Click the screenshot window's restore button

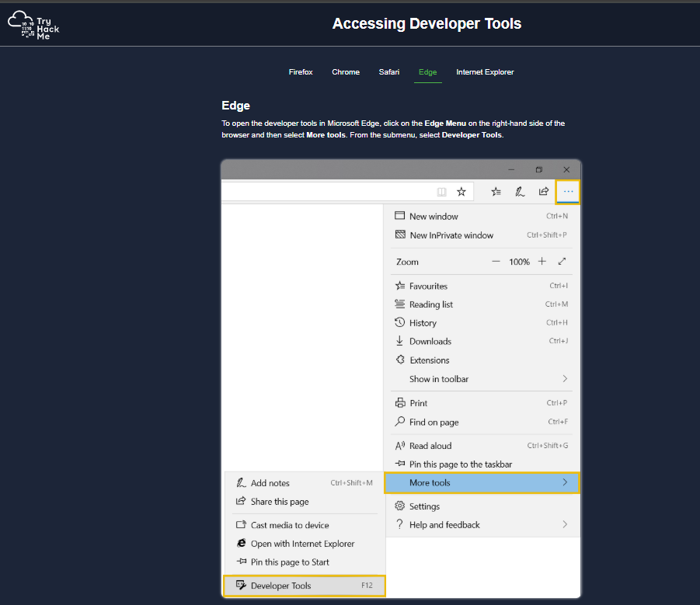tap(539, 169)
